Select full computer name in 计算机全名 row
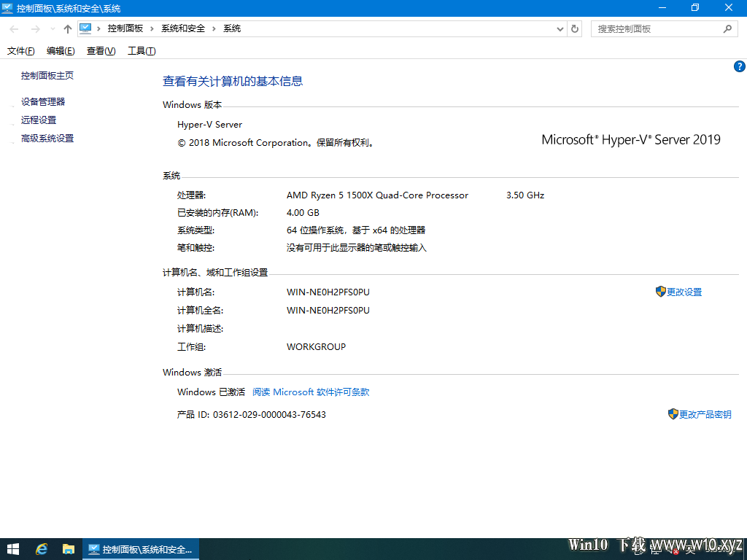This screenshot has width=747, height=560. pyautogui.click(x=328, y=311)
